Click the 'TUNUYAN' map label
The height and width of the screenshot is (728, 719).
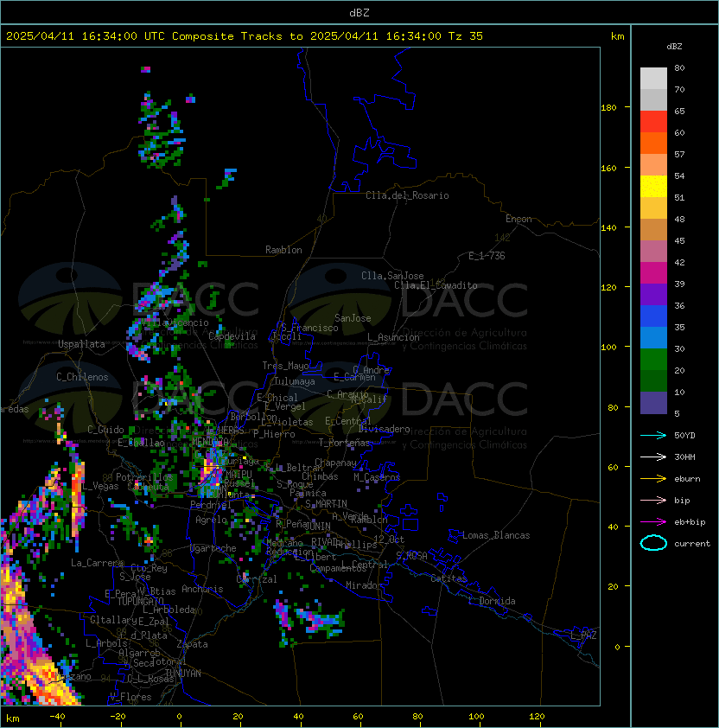click(183, 674)
